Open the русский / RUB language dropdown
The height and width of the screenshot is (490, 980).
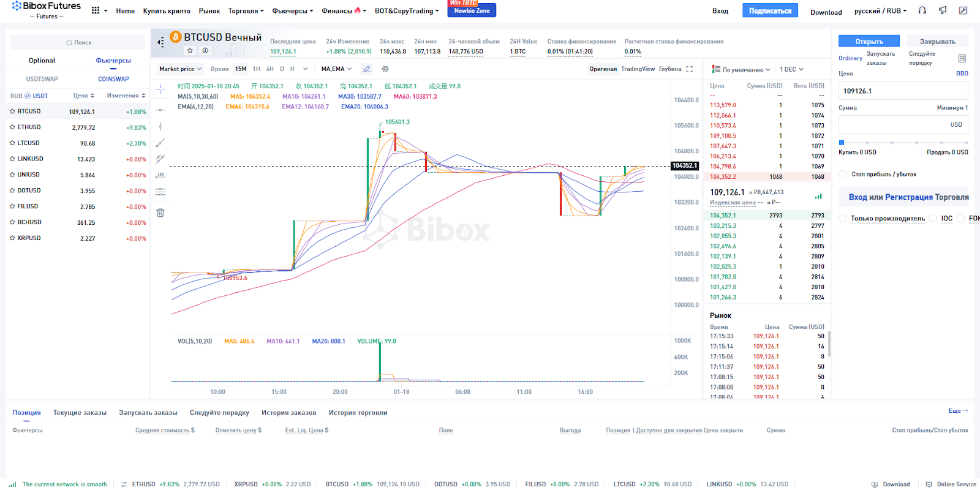881,11
